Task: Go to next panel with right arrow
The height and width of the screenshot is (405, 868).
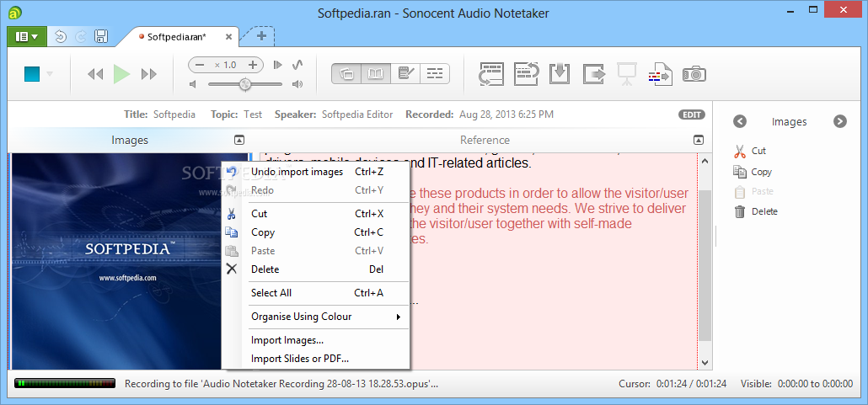Action: click(839, 122)
